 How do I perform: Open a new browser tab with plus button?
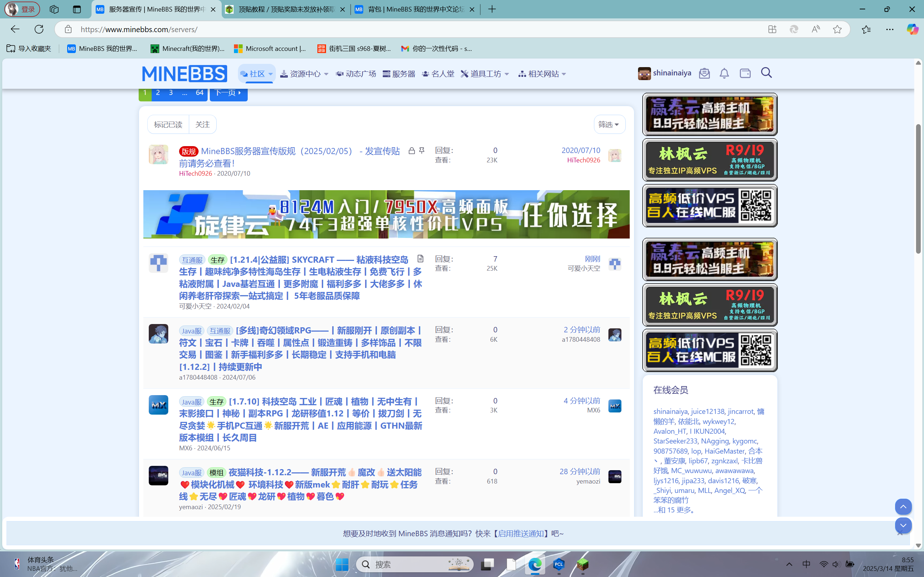pos(492,9)
